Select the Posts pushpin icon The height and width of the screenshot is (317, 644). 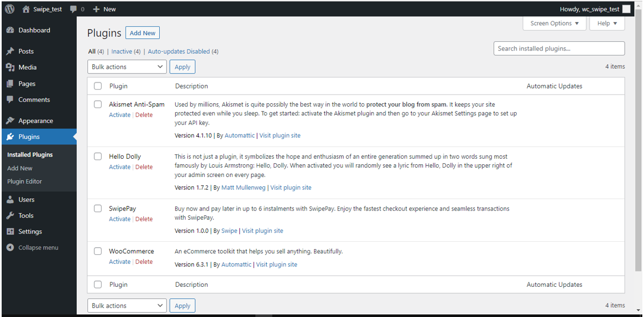(10, 52)
